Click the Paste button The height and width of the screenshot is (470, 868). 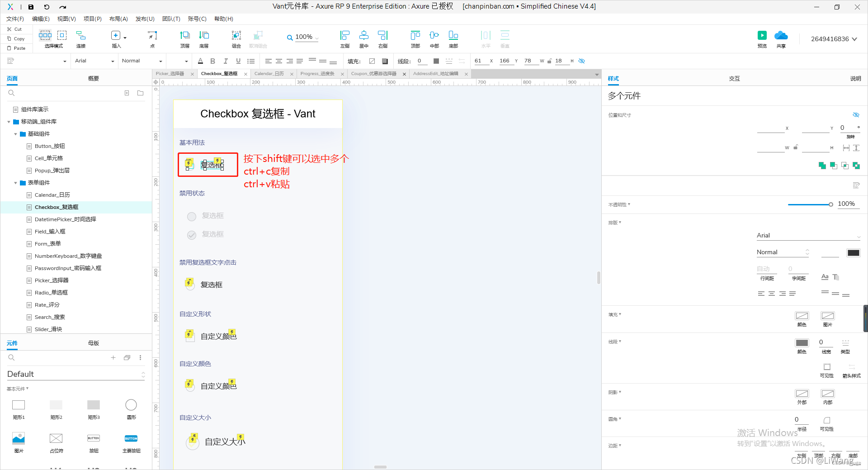(x=16, y=48)
